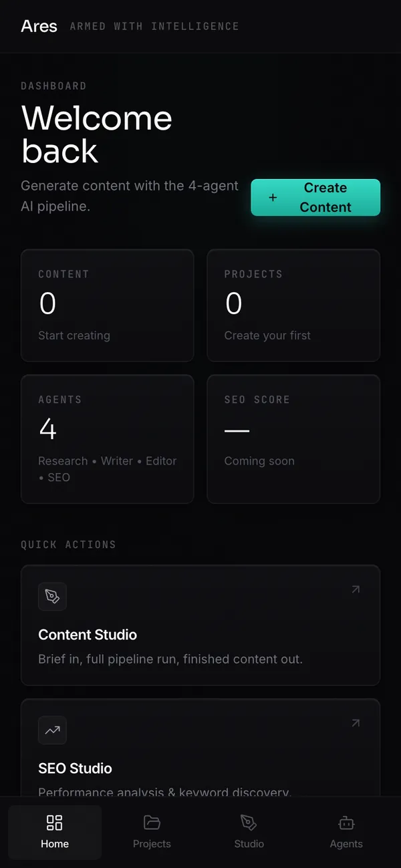The height and width of the screenshot is (868, 401).
Task: Click the Create Content button
Action: (x=315, y=198)
